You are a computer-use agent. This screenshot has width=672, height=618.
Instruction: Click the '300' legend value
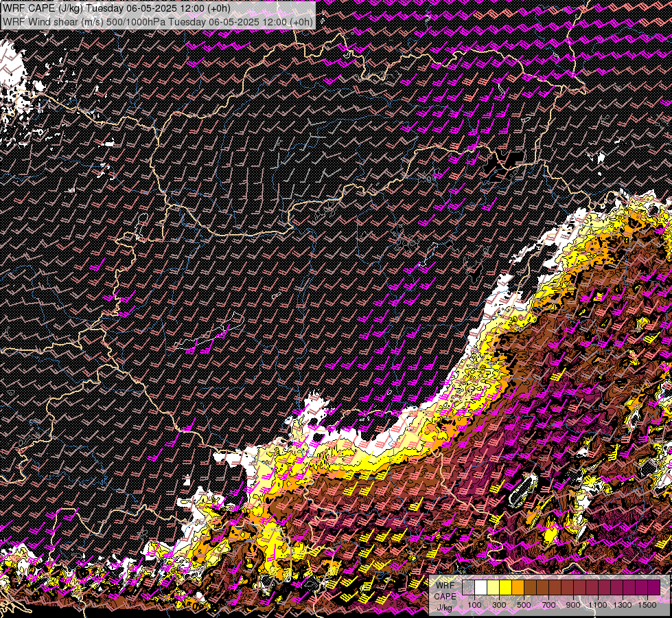499,605
